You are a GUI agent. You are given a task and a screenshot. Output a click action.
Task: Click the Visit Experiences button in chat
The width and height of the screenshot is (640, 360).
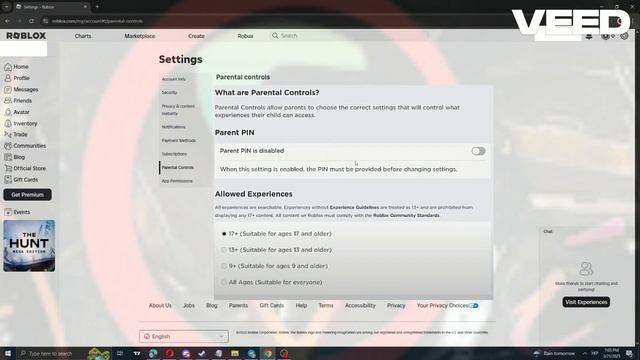(586, 302)
